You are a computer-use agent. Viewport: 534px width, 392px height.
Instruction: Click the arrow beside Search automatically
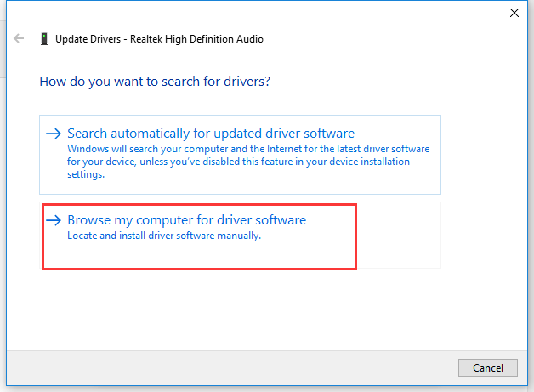[x=54, y=134]
